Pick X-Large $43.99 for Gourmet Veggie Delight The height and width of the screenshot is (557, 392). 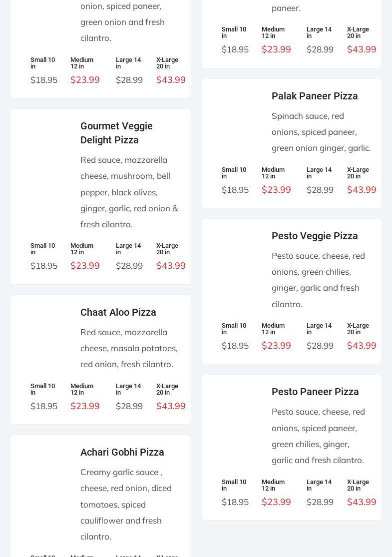click(171, 265)
